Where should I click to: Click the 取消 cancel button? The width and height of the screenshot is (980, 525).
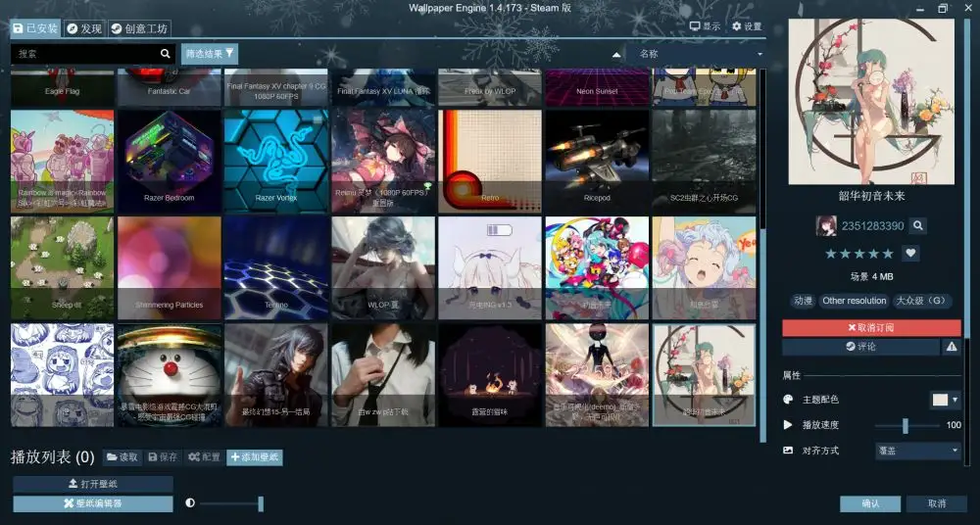coord(936,503)
